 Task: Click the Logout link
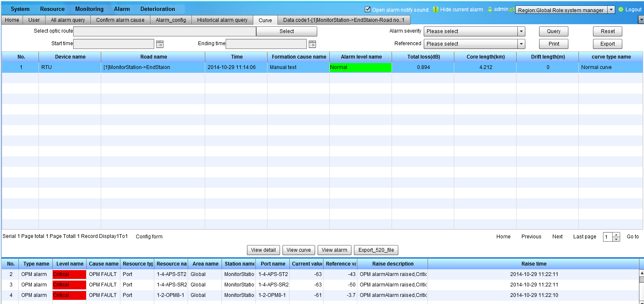[634, 10]
